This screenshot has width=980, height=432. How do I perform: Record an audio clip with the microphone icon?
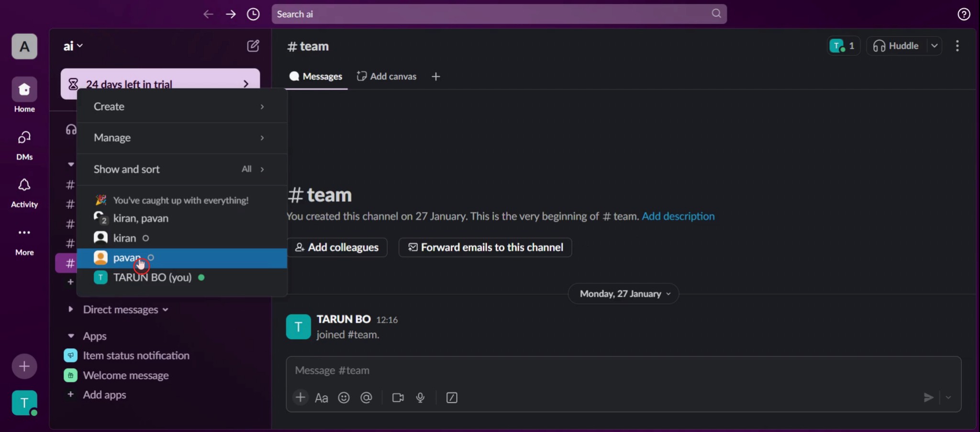pyautogui.click(x=420, y=398)
